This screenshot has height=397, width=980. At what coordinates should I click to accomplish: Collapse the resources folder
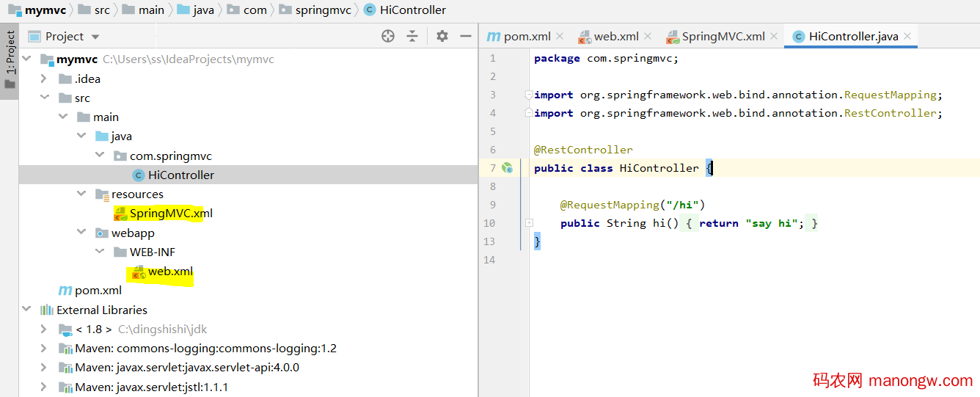[x=81, y=194]
